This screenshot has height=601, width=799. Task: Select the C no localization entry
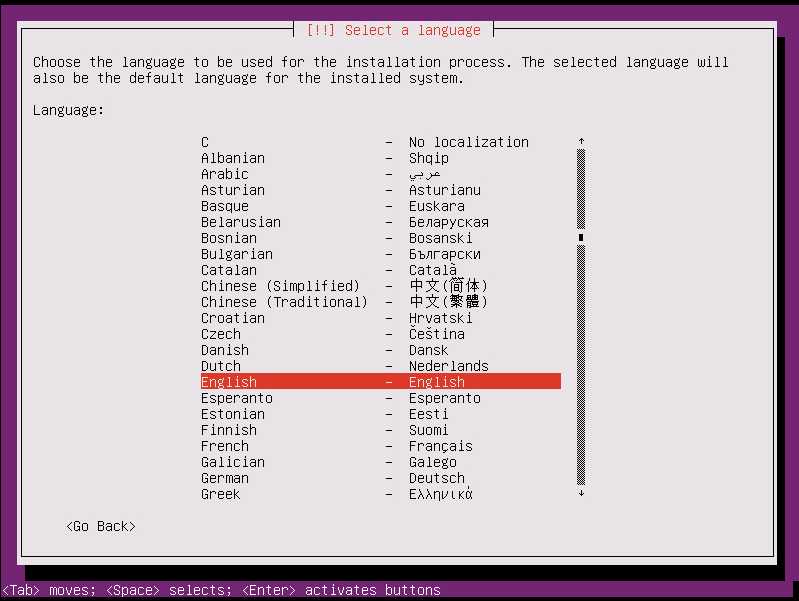point(381,142)
